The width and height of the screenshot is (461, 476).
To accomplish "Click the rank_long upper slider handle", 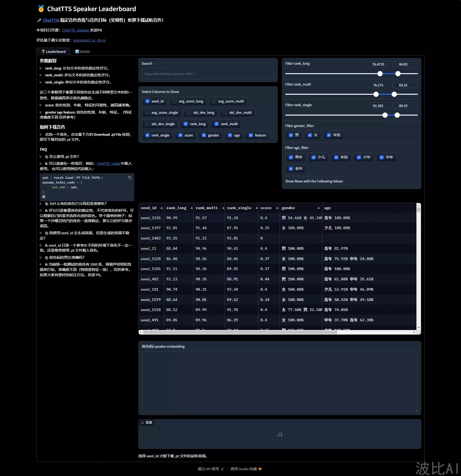I will (x=398, y=74).
